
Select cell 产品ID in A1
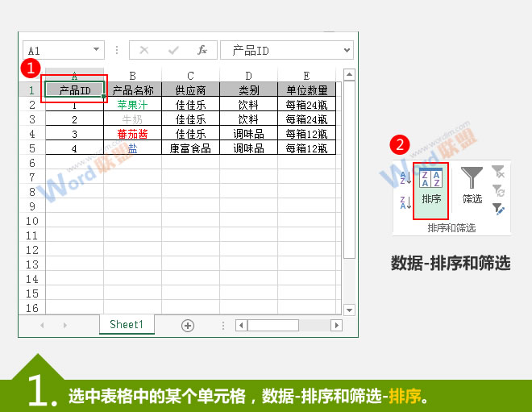click(x=75, y=90)
